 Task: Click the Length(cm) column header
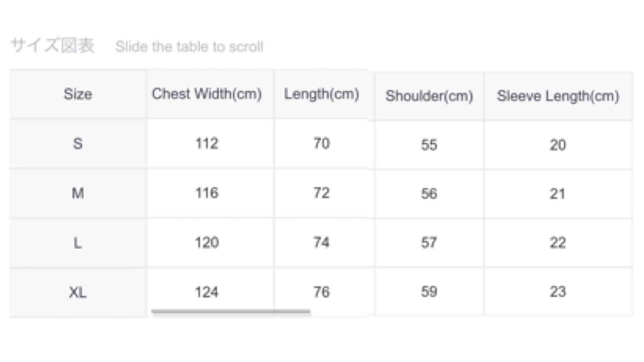(x=321, y=94)
